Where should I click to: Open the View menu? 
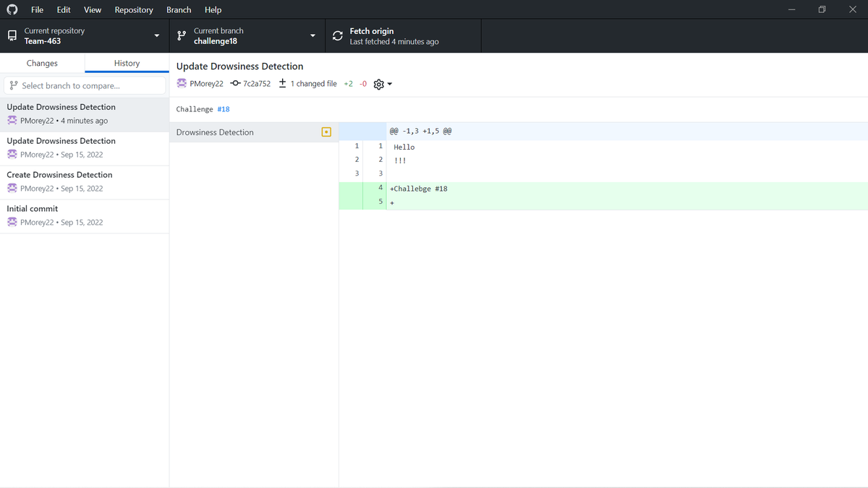coord(93,9)
